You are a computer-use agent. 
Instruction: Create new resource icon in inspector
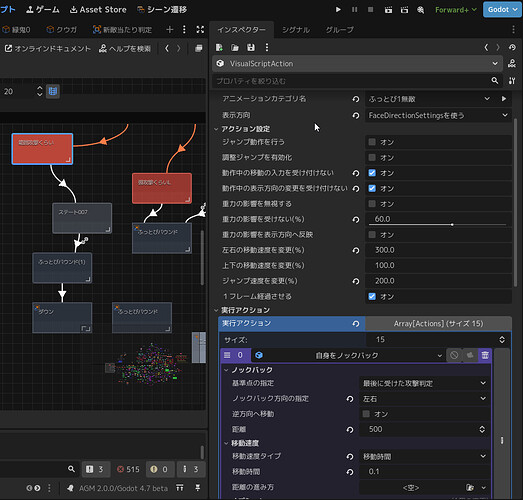(219, 48)
